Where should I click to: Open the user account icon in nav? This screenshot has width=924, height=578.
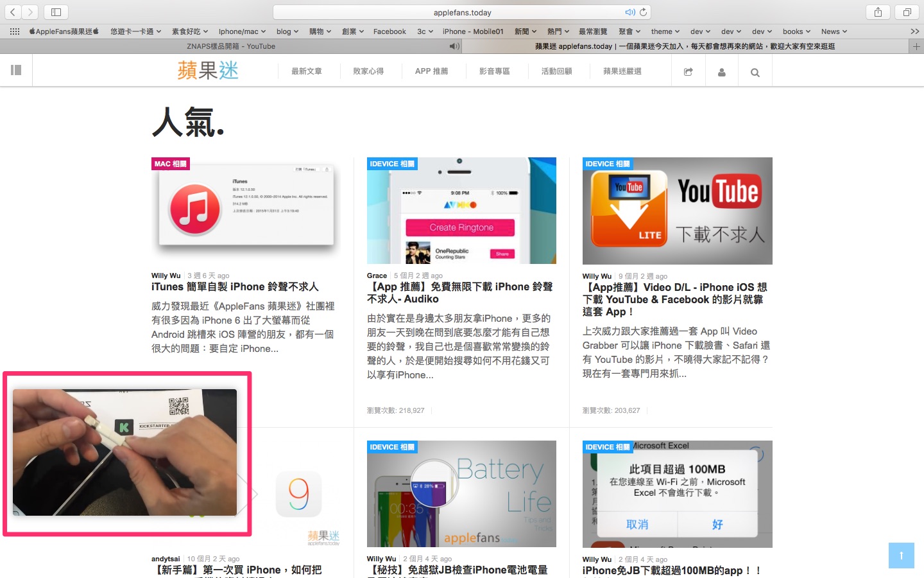click(x=722, y=72)
